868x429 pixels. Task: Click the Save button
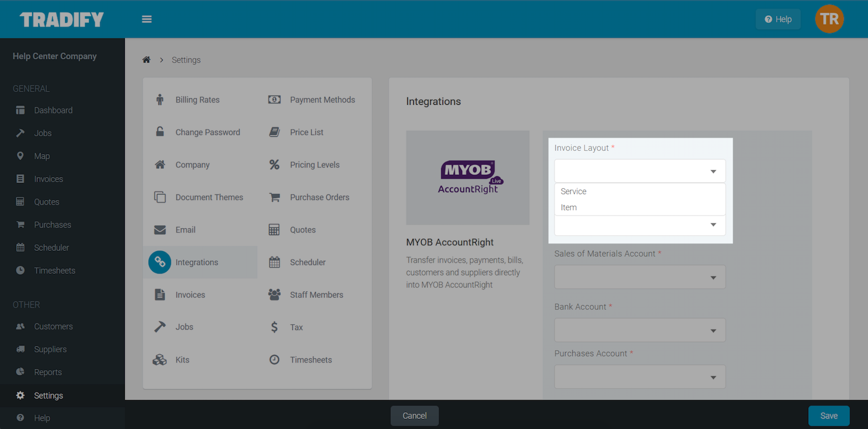coord(829,416)
